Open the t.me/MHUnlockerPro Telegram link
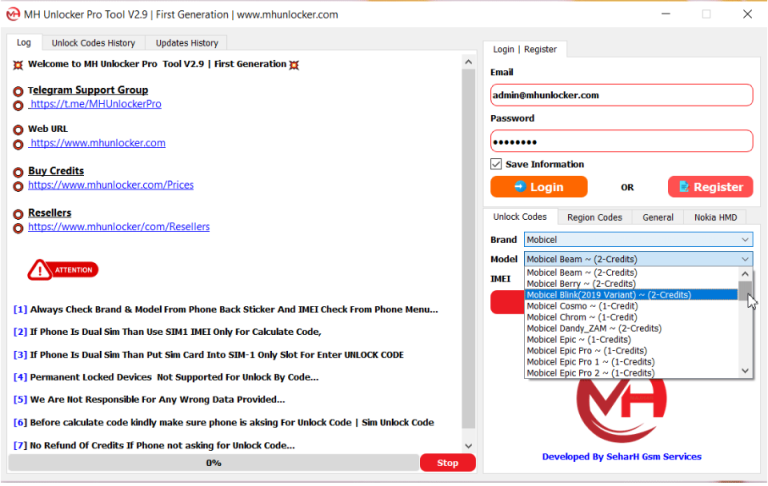Viewport: 768px width, 486px height. pos(95,104)
